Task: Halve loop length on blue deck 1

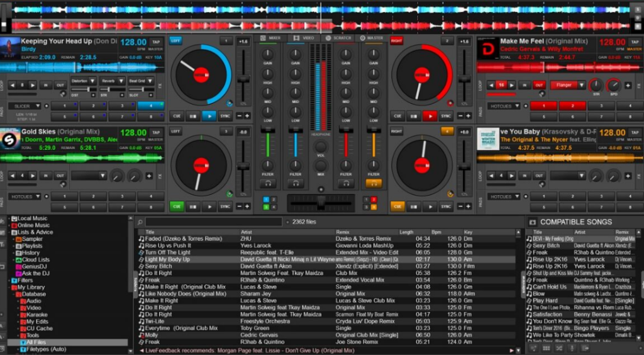Action: pyautogui.click(x=13, y=86)
